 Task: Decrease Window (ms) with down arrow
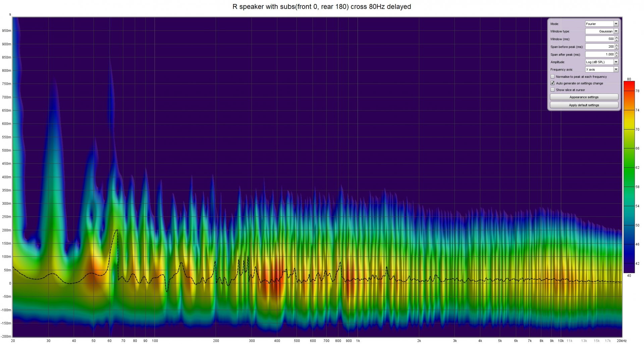pos(616,40)
